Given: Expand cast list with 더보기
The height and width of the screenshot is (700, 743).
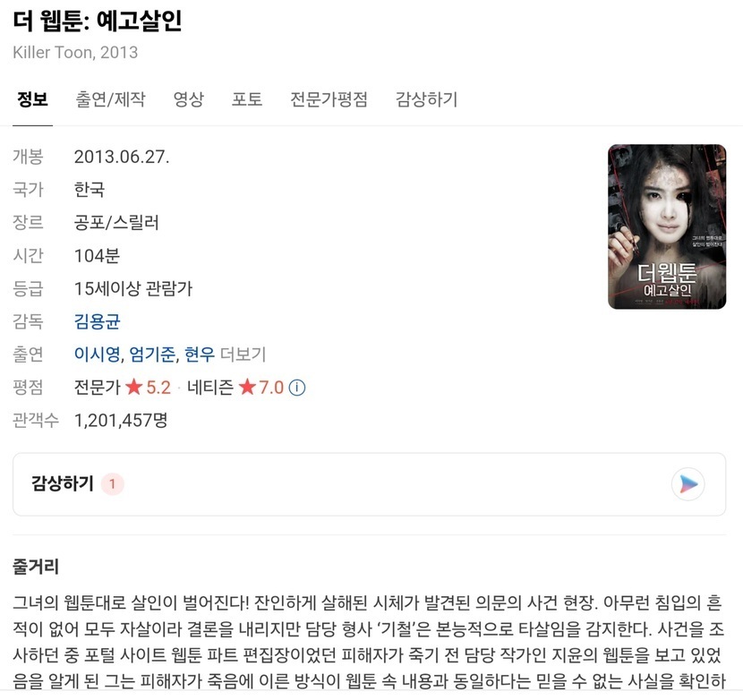Looking at the screenshot, I should point(243,354).
